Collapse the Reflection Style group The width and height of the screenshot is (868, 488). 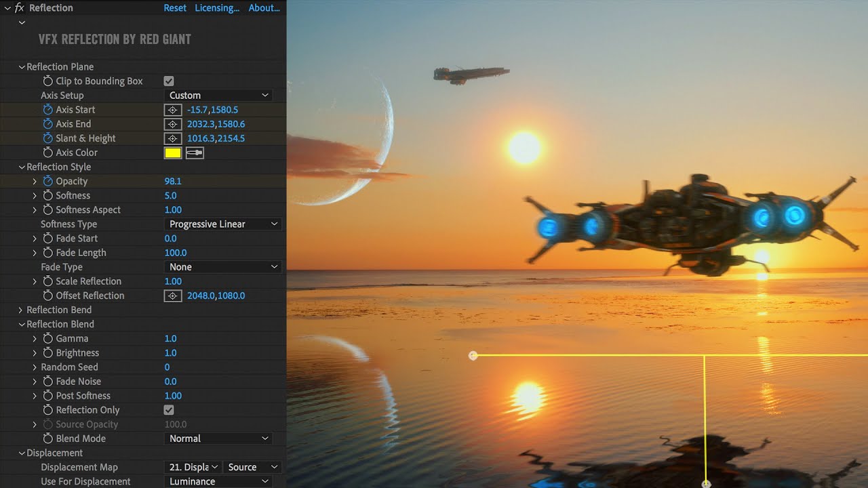(x=22, y=167)
